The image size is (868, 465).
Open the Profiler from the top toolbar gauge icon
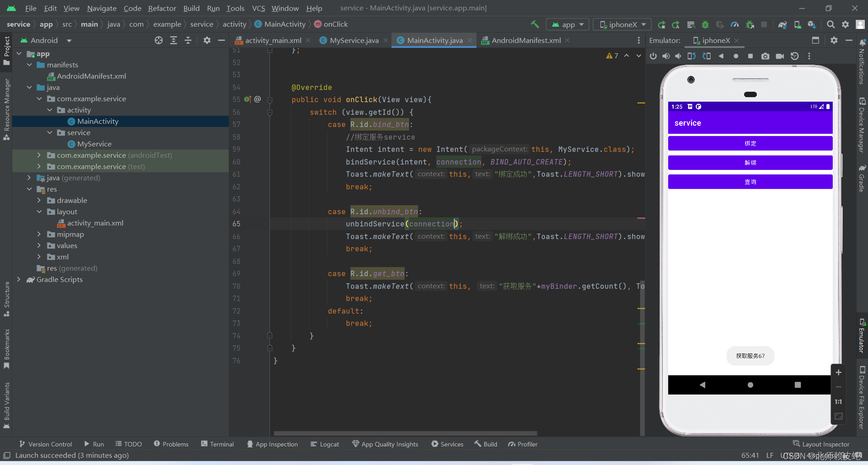(735, 24)
